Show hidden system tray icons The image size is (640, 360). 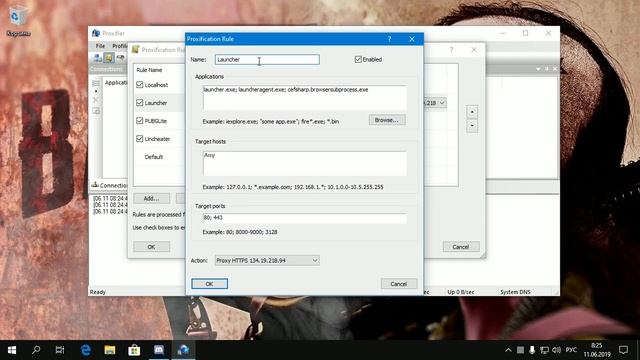click(508, 350)
